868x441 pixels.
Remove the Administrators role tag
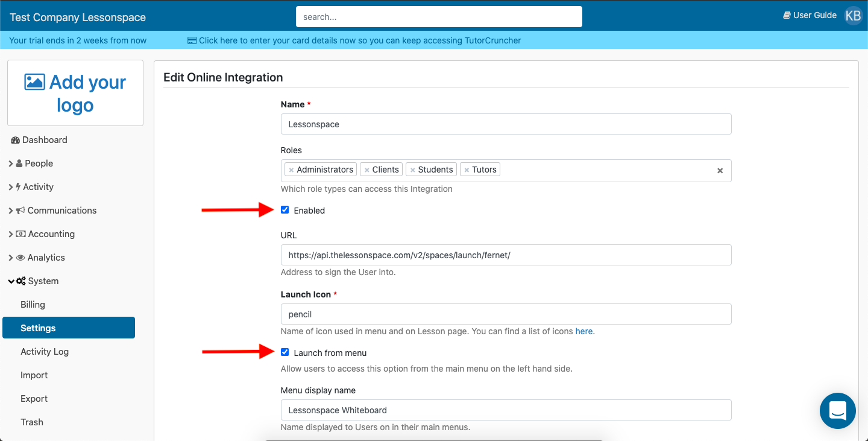click(x=291, y=170)
